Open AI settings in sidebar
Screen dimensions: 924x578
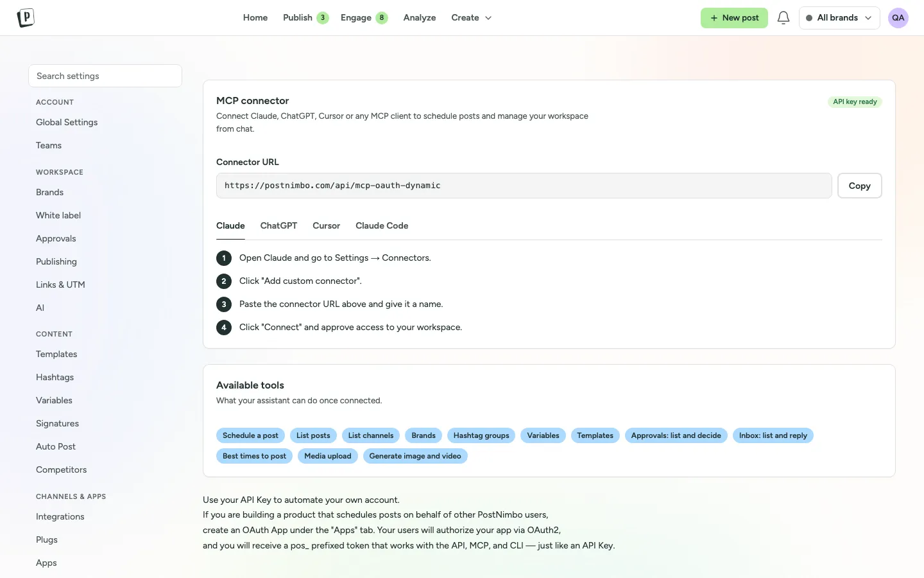tap(40, 308)
